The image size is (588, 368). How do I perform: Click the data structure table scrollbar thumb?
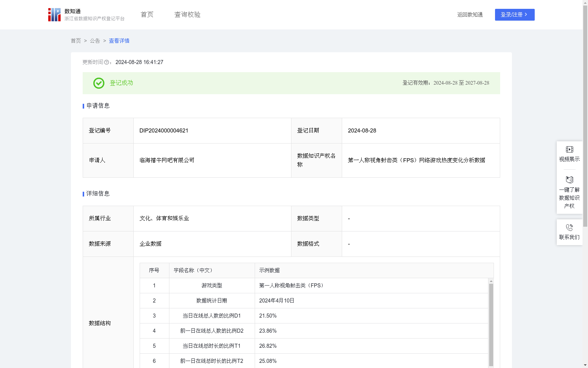pyautogui.click(x=491, y=325)
